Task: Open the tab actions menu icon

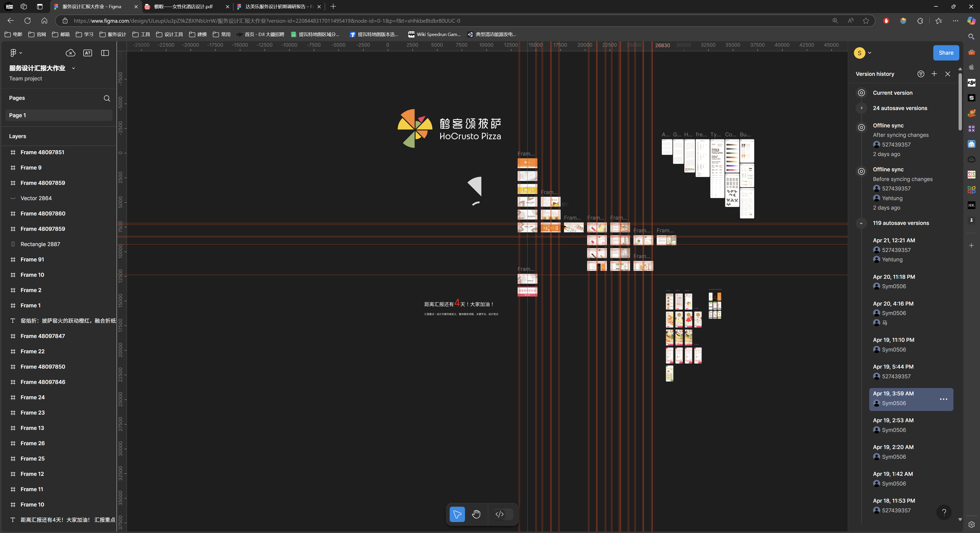Action: click(40, 6)
